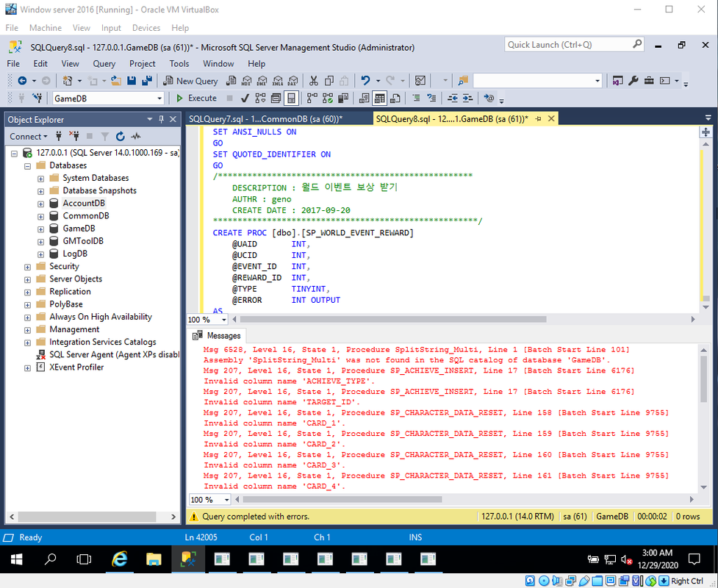Click Comment Out Selected Lines icon
Viewport: 718px width, 588px height.
tap(416, 98)
